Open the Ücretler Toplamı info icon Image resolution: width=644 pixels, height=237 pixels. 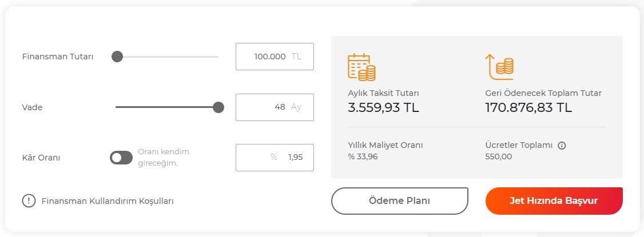click(x=562, y=146)
